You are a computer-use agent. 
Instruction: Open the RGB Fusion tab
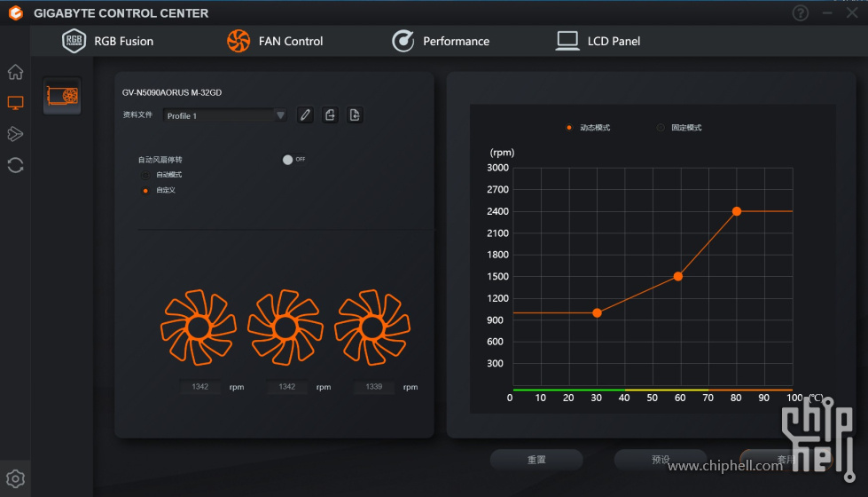108,41
